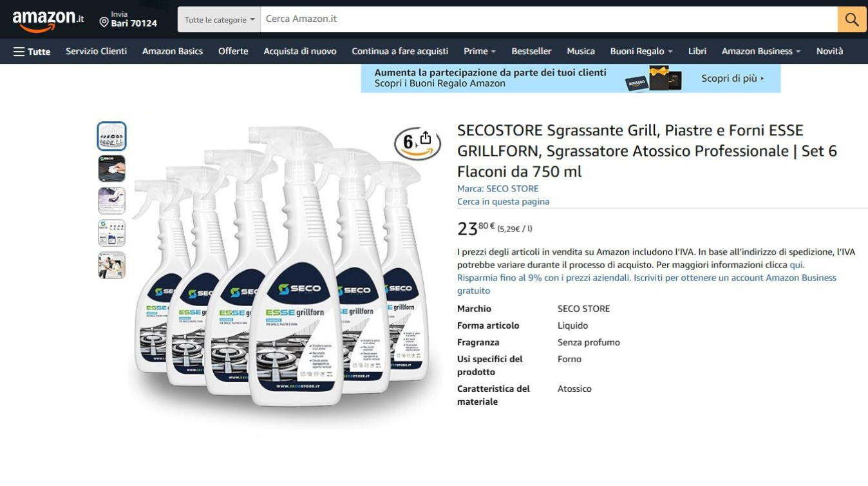This screenshot has height=486, width=868.
Task: Select the first product thumbnail with six bottles
Action: point(111,136)
